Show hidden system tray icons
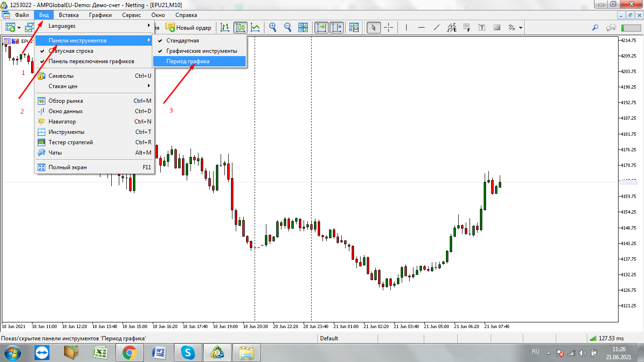Screen dimensions: 644x362 [548, 353]
